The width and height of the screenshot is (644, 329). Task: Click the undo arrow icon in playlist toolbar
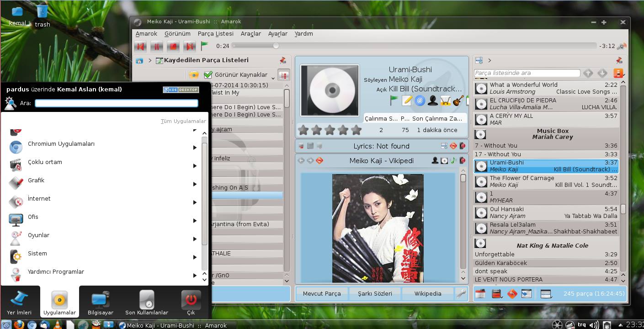(512, 294)
